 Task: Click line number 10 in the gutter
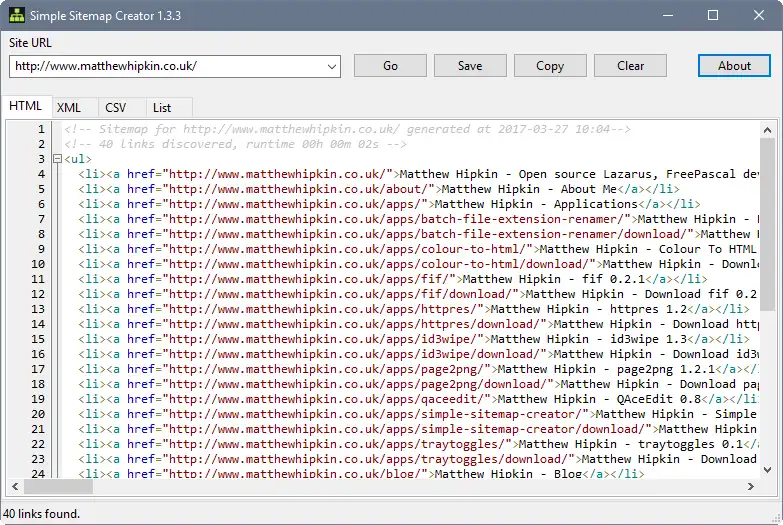click(x=38, y=264)
